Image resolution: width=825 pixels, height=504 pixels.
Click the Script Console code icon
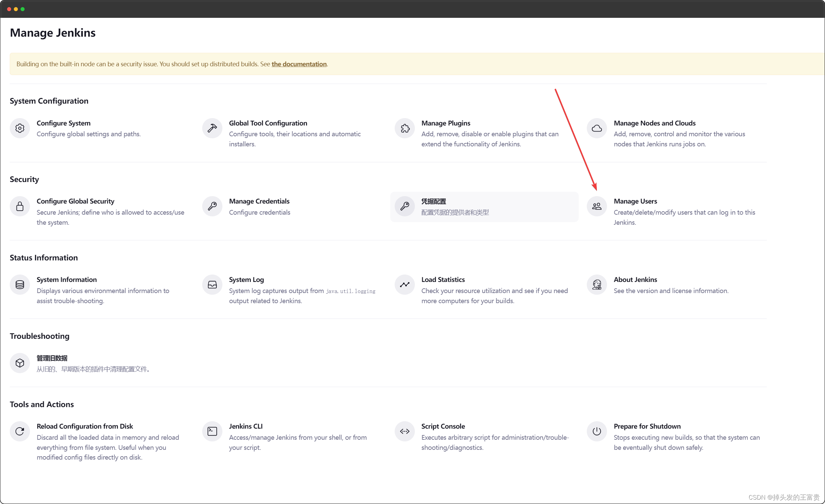(405, 431)
